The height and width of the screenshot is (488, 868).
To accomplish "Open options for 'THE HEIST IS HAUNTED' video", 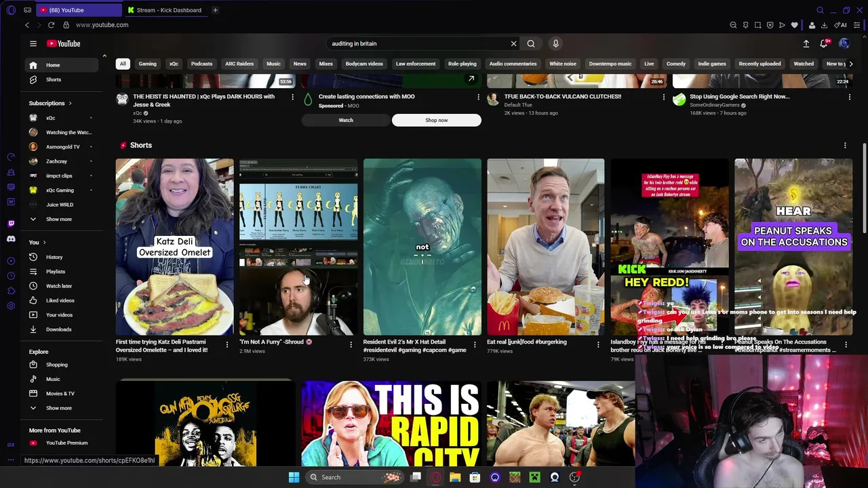I will (292, 97).
